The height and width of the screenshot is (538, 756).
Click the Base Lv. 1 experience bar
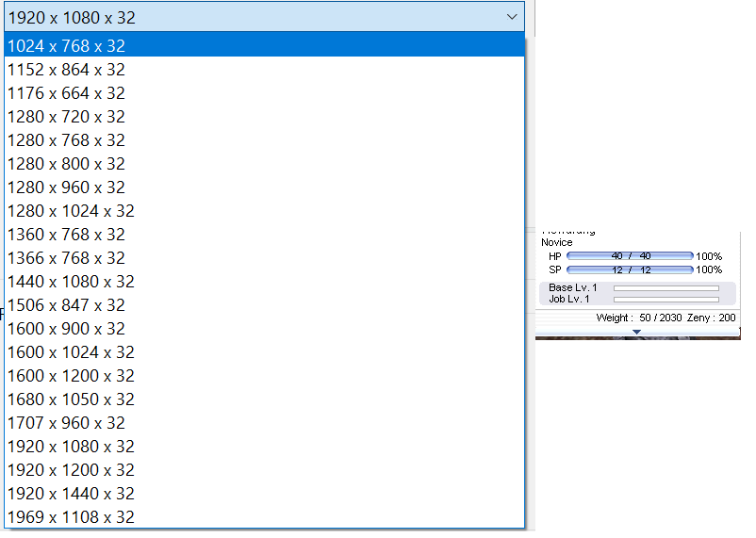(x=666, y=288)
